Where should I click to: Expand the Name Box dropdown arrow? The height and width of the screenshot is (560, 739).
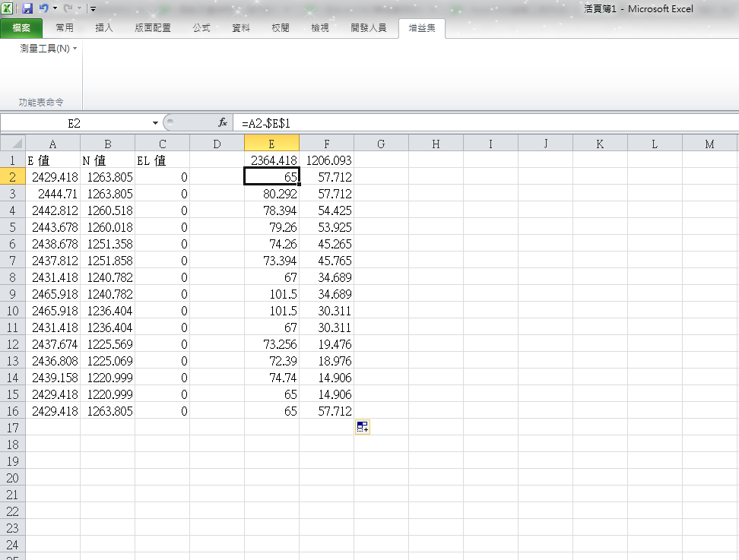155,122
